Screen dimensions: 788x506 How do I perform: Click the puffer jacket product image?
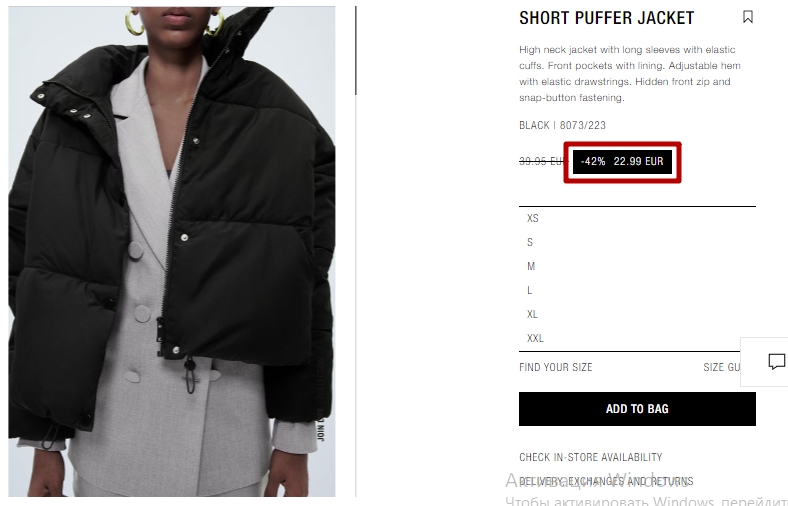[172, 251]
